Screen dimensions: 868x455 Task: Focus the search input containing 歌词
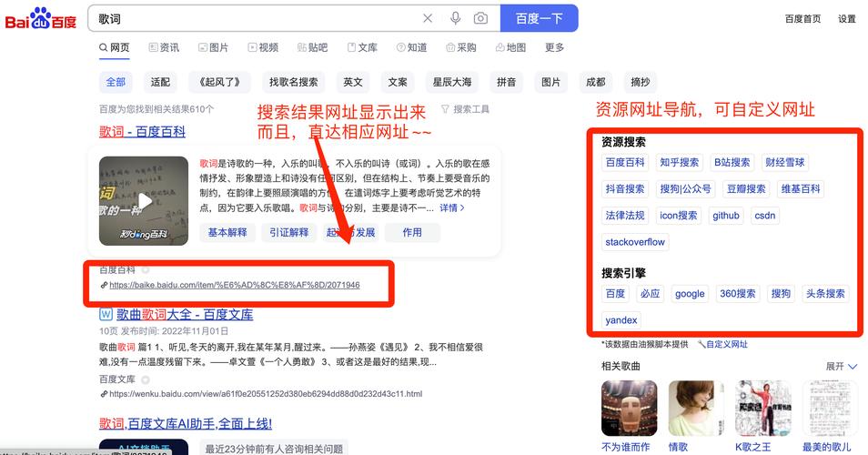click(x=255, y=18)
